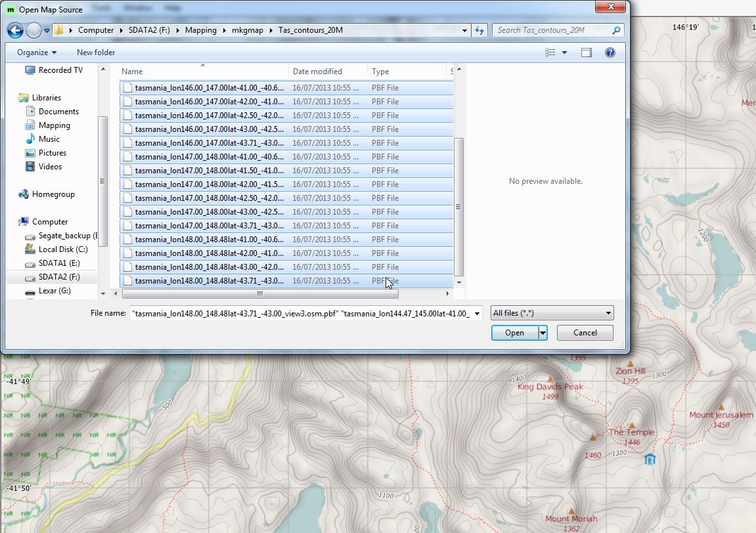
Task: Refresh the Tas_contours_20M folder view
Action: click(479, 30)
